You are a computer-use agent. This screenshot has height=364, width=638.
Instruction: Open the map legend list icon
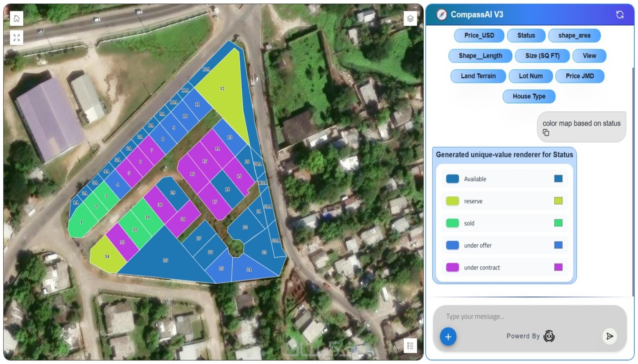click(x=410, y=346)
